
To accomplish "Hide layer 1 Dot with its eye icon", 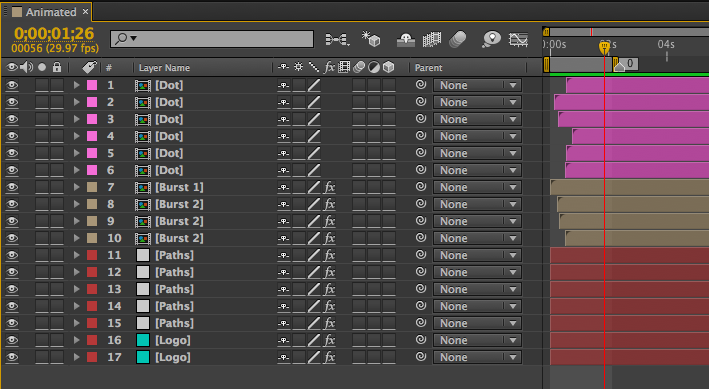I will click(x=12, y=85).
